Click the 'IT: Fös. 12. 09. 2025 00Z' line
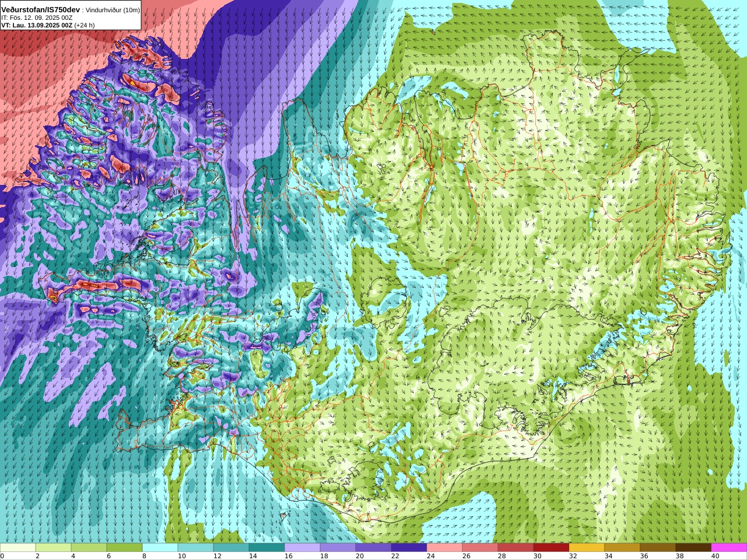The height and width of the screenshot is (560, 747). pos(37,17)
